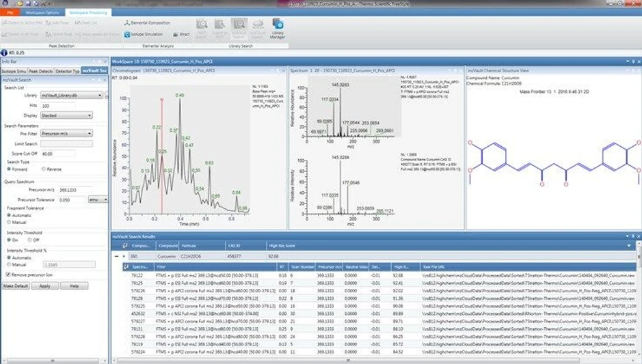The width and height of the screenshot is (642, 364).
Task: Select the Workspace Processing ribbon tab
Action: pyautogui.click(x=88, y=13)
